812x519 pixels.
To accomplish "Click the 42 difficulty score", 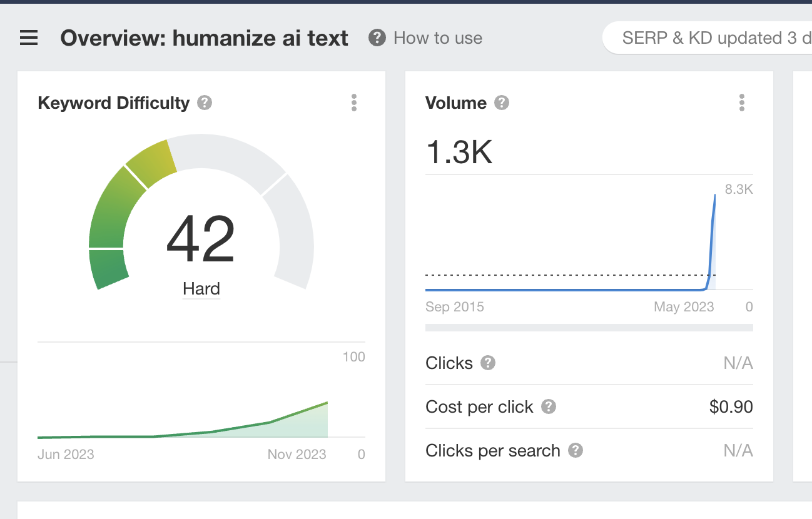I will click(x=201, y=239).
